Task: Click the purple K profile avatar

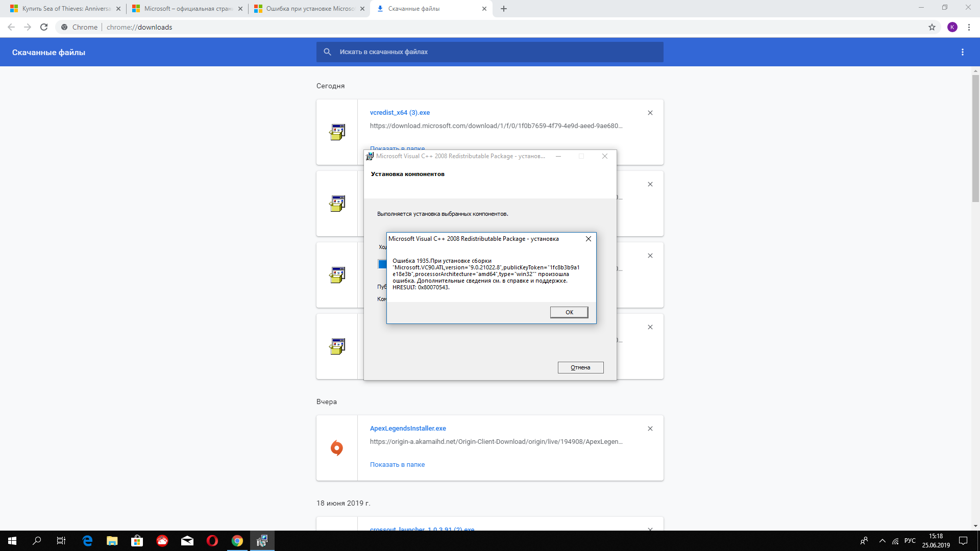Action: pos(952,27)
